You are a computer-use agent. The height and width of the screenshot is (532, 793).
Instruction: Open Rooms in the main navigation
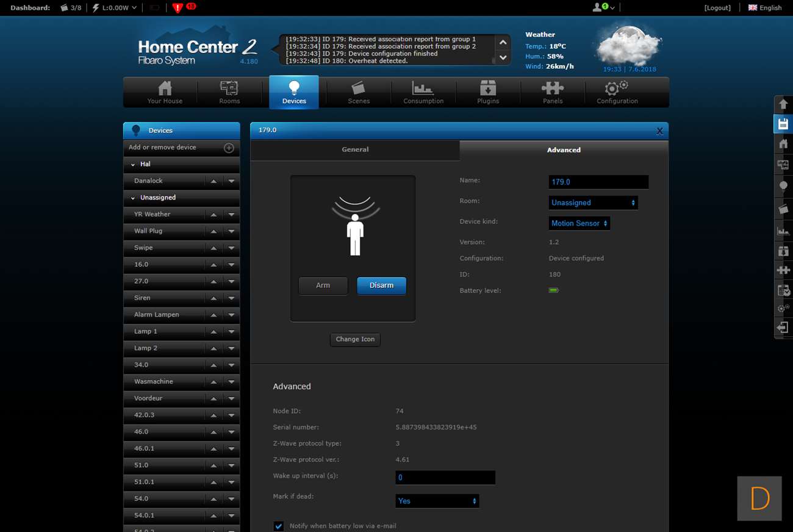click(x=229, y=93)
